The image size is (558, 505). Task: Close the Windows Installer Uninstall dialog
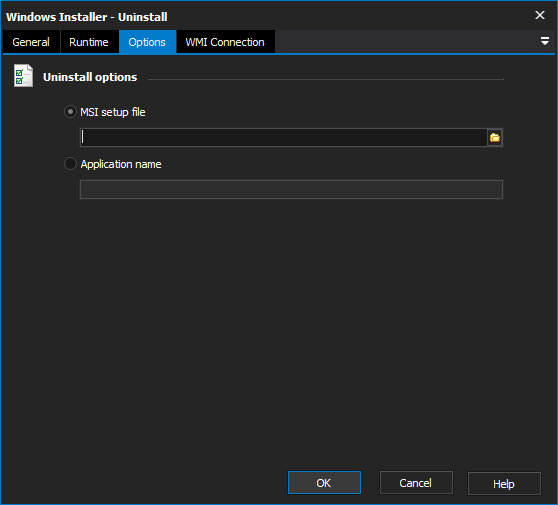(x=540, y=15)
